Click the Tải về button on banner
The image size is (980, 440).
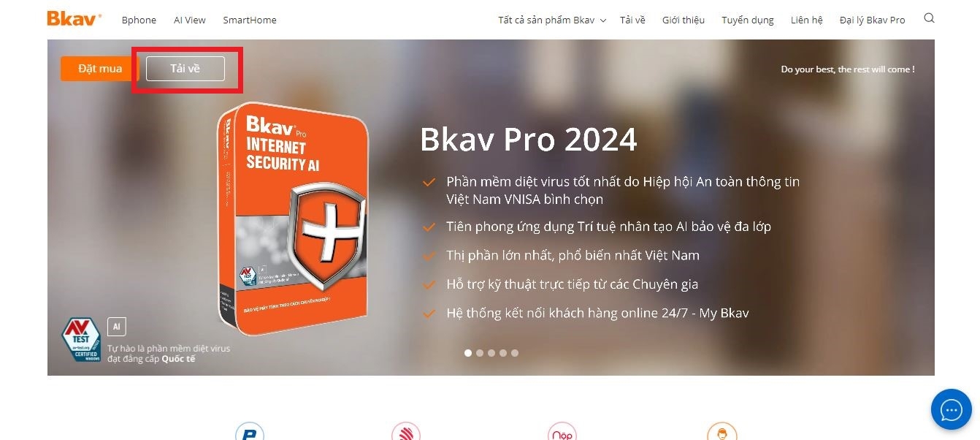[185, 69]
